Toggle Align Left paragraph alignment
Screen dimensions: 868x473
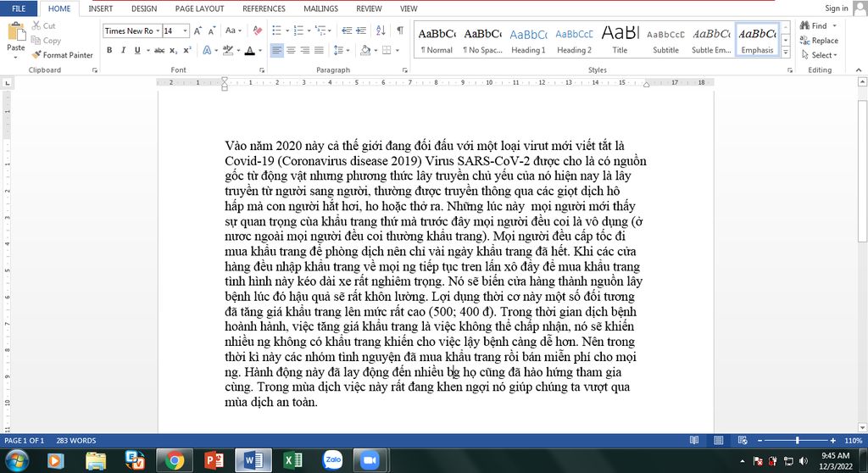tap(277, 50)
